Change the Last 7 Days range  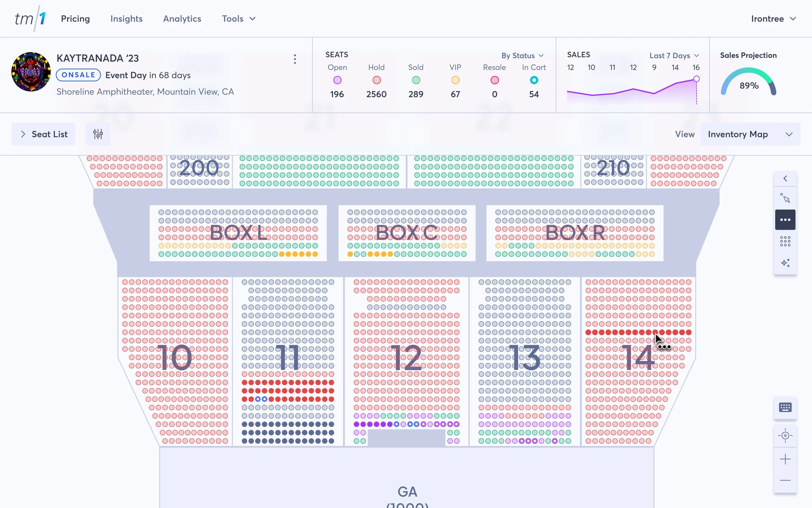674,56
